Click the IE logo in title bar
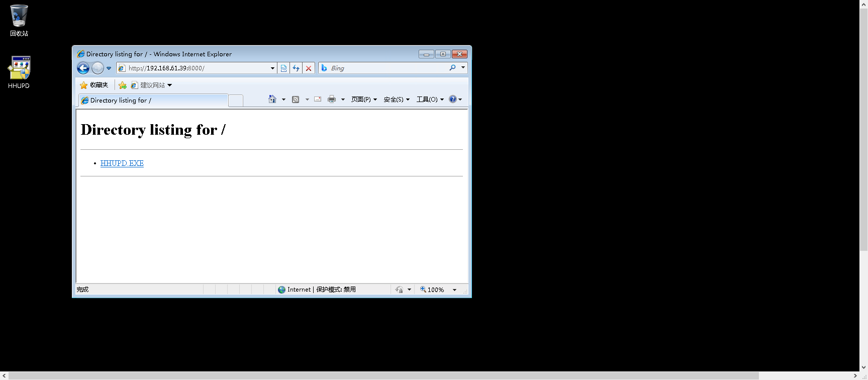The height and width of the screenshot is (380, 868). coord(81,54)
